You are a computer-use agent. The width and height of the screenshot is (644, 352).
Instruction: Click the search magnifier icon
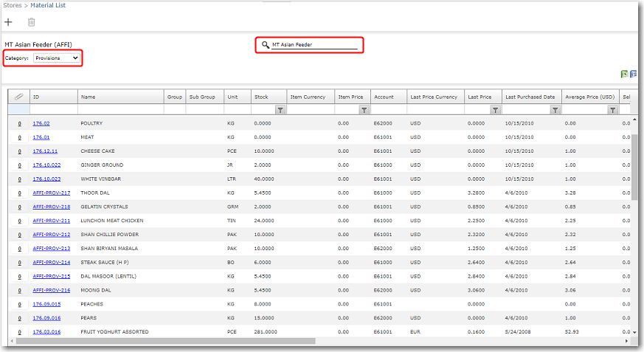pos(266,45)
